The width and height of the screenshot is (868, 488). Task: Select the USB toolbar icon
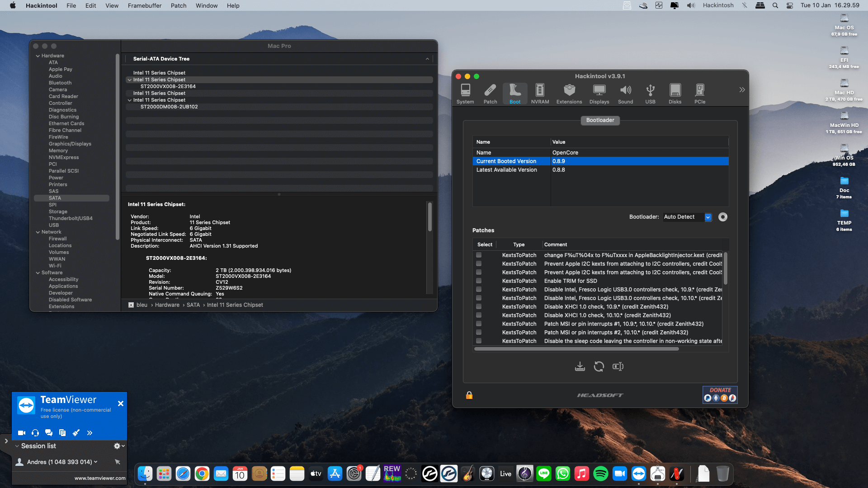(650, 94)
